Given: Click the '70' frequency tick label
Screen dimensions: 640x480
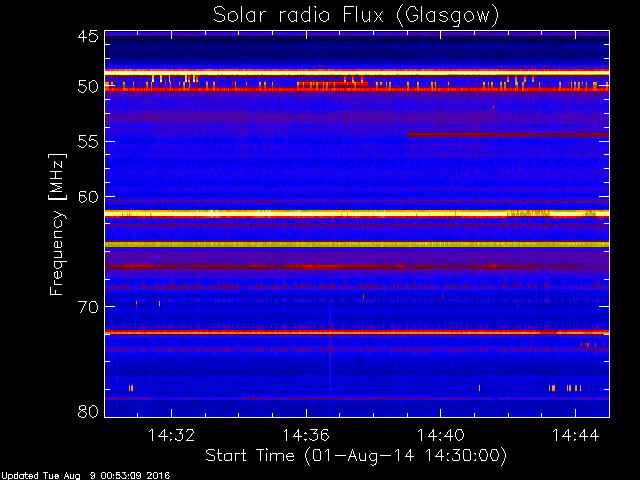Looking at the screenshot, I should 88,307.
